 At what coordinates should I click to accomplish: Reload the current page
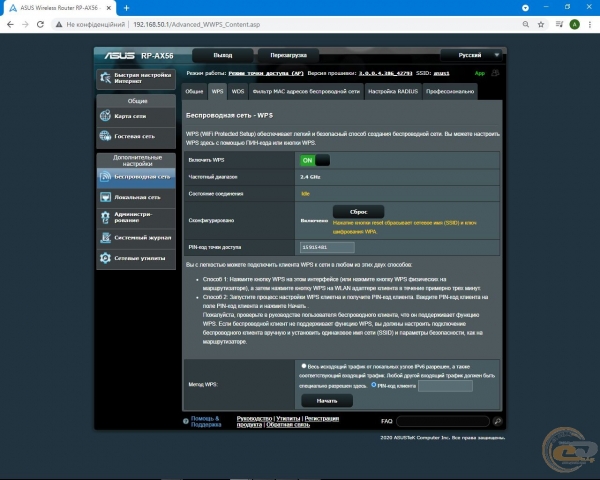pyautogui.click(x=40, y=24)
